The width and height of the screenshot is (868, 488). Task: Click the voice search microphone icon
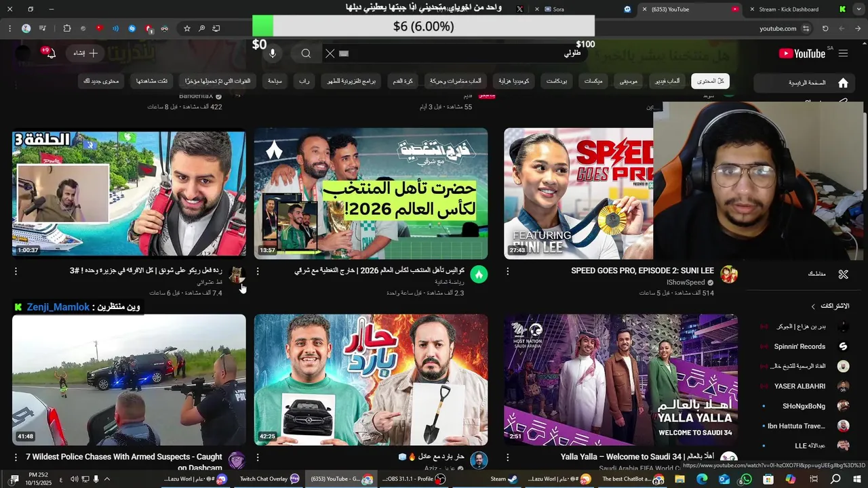pyautogui.click(x=273, y=54)
